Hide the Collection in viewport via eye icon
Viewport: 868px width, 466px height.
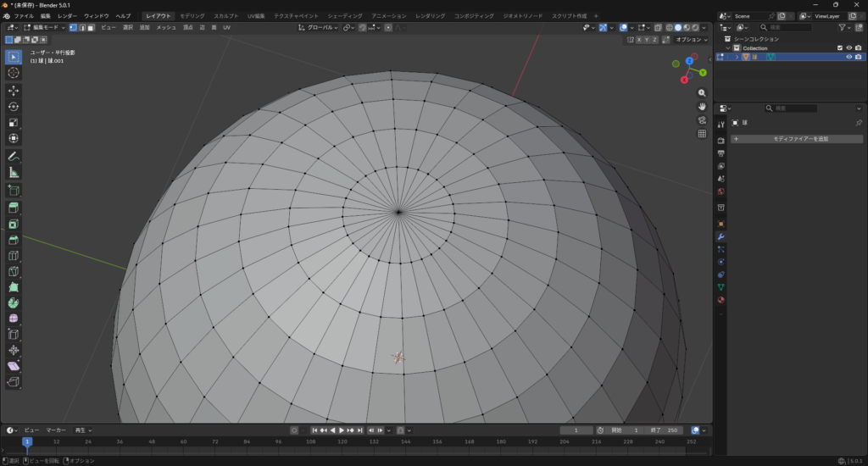coord(849,48)
